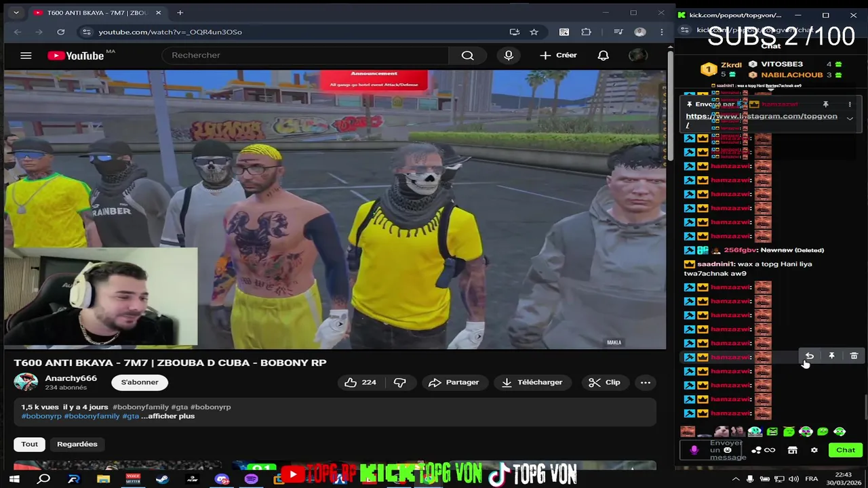Like the video with 224 likes
This screenshot has height=488, width=868.
coord(360,382)
